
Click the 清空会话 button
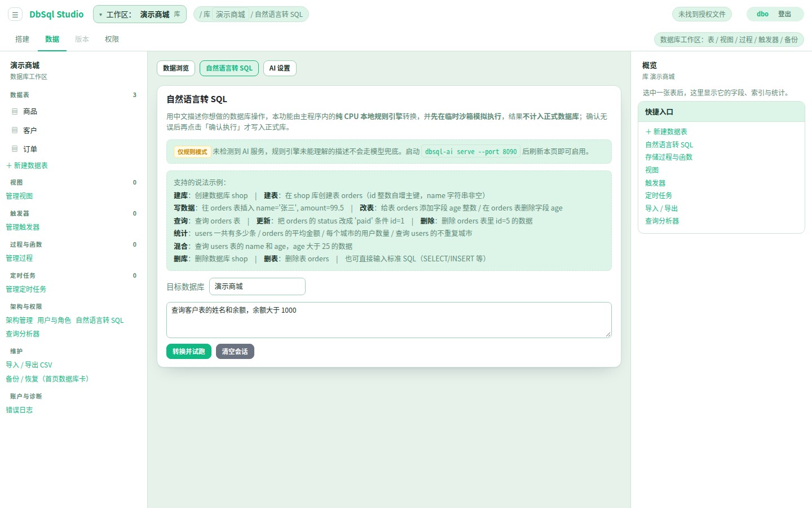pos(235,352)
